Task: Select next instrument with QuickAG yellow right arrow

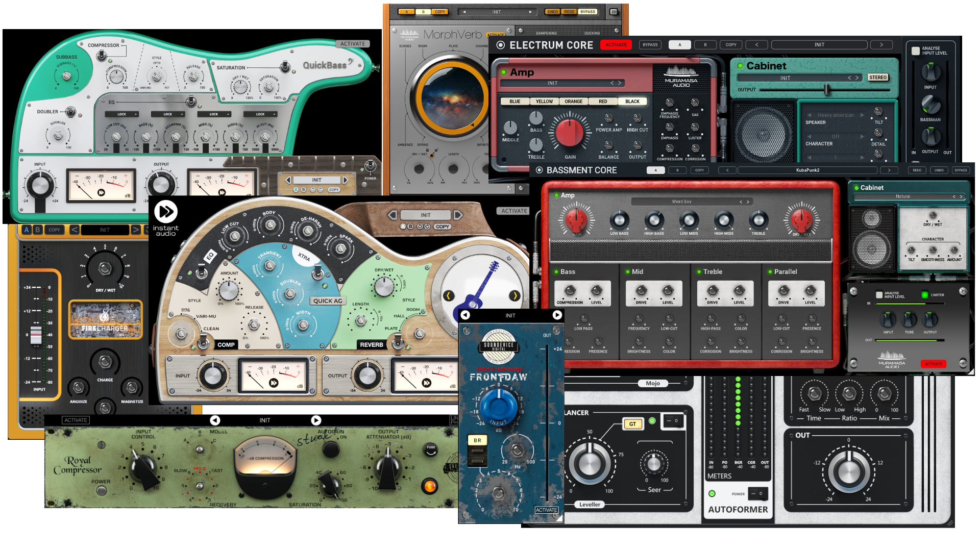Action: pyautogui.click(x=515, y=295)
